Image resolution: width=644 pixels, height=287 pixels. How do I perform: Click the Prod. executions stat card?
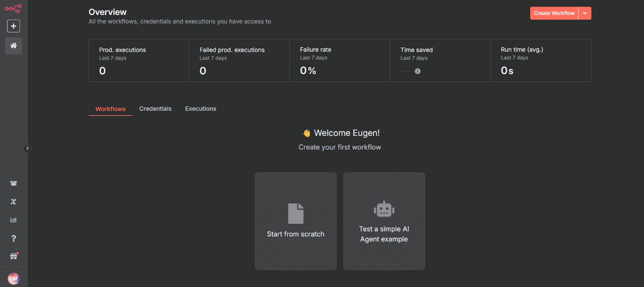tap(139, 60)
